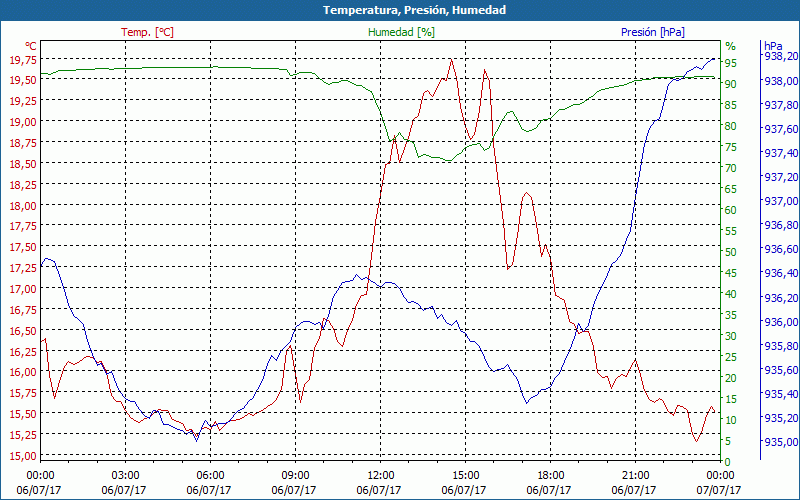Click time axis label '09:00'
This screenshot has height=500, width=800.
pyautogui.click(x=295, y=476)
